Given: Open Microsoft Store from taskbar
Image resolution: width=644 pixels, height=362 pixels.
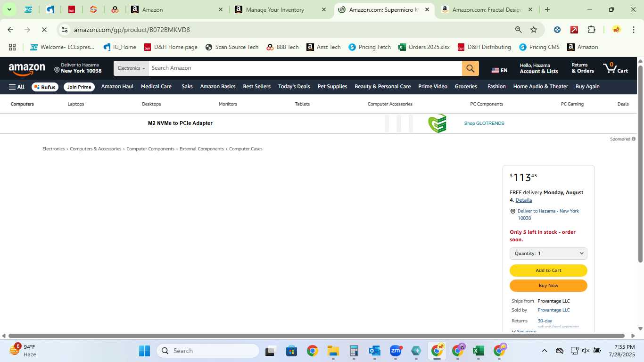Looking at the screenshot, I should (x=291, y=351).
